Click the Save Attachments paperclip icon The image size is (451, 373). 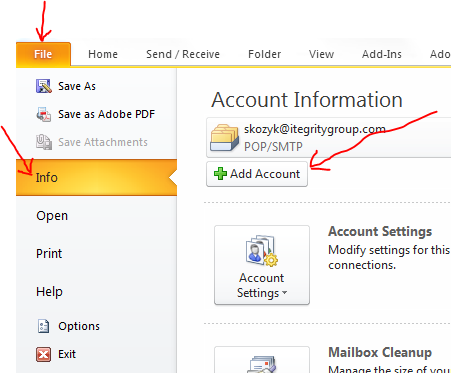(44, 142)
